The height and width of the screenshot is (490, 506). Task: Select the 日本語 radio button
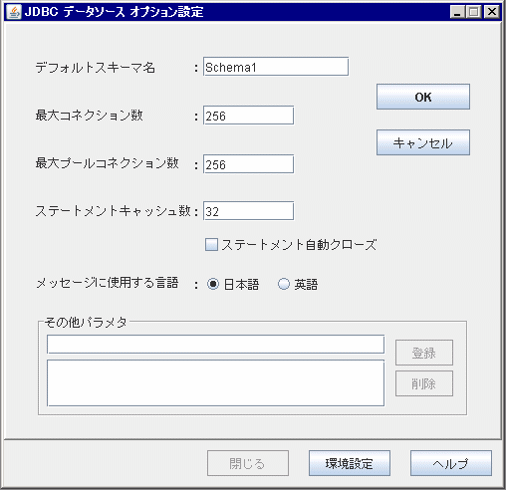pyautogui.click(x=213, y=284)
